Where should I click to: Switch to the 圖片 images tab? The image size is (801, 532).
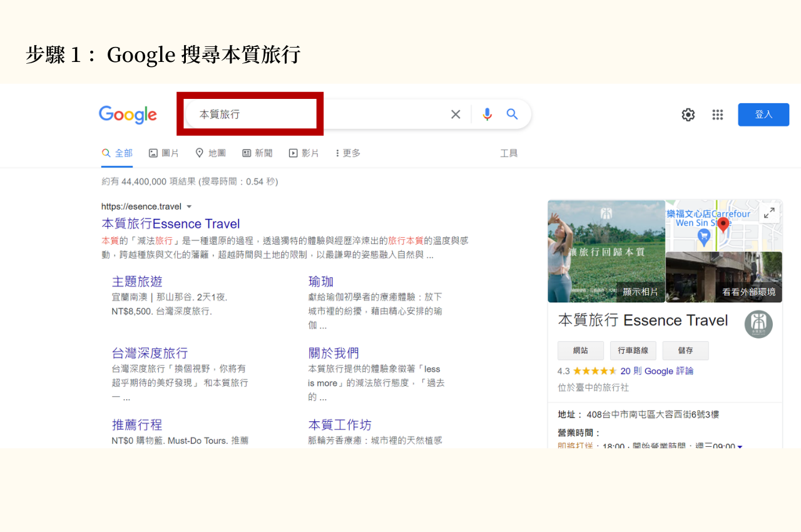[x=164, y=153]
